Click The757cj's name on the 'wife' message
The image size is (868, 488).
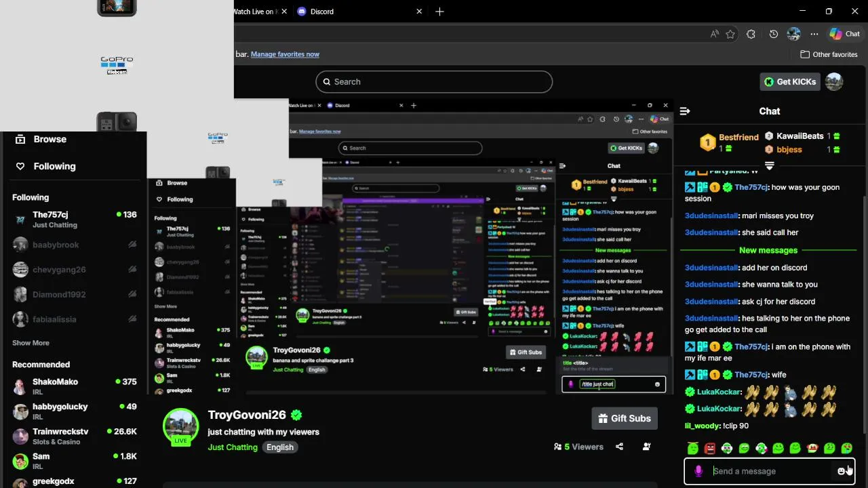[751, 375]
